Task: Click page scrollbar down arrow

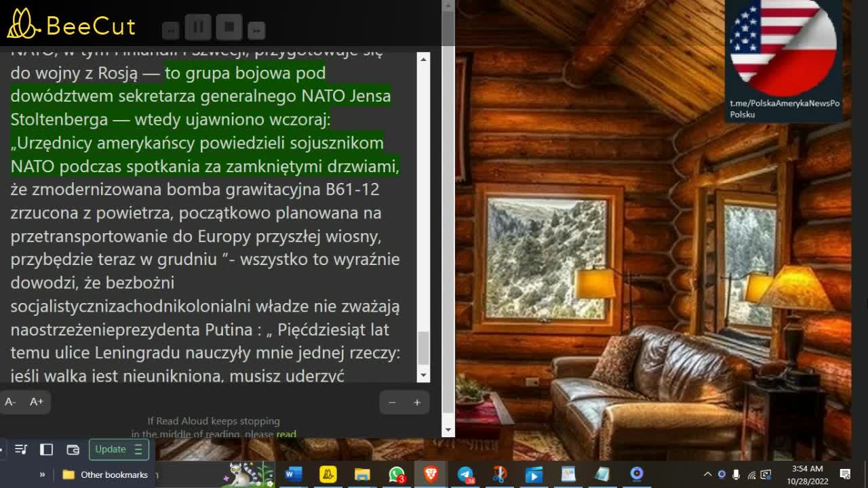Action: click(x=448, y=430)
